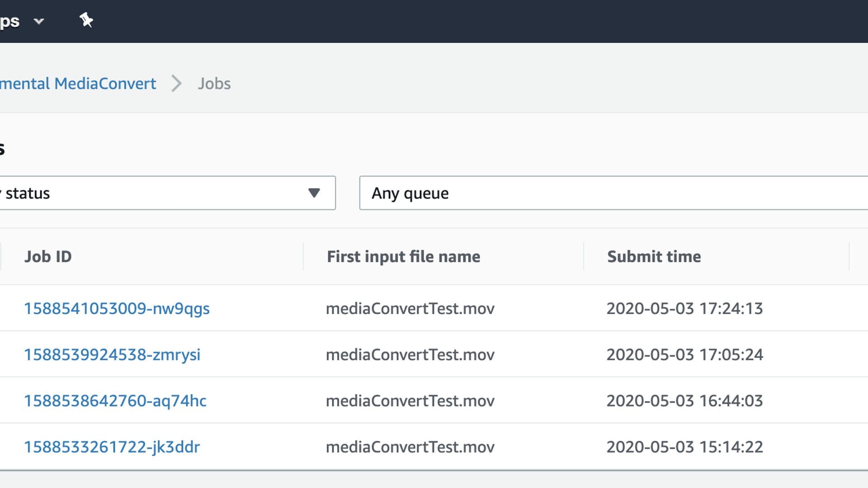
Task: Expand the dropdown arrow in top navigation
Action: point(39,21)
